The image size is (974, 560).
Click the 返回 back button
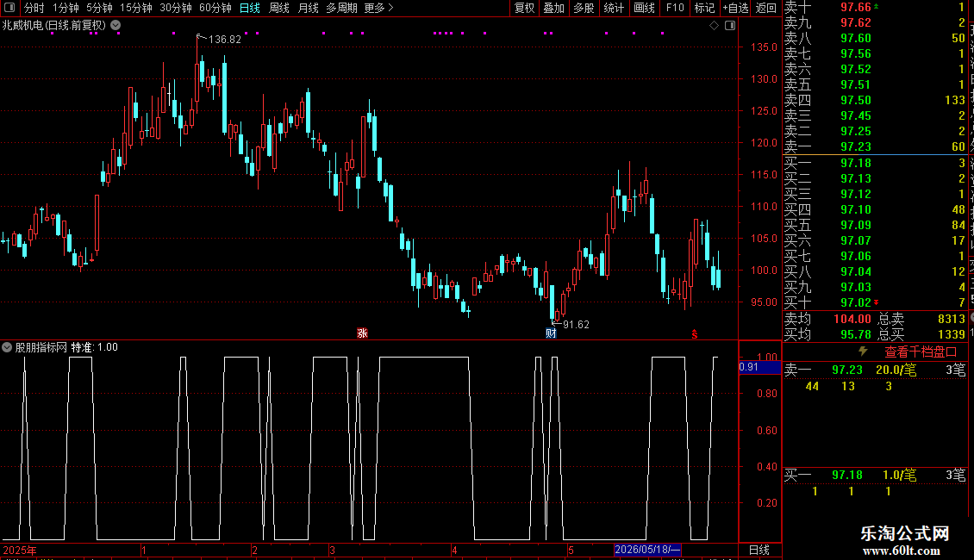[766, 8]
